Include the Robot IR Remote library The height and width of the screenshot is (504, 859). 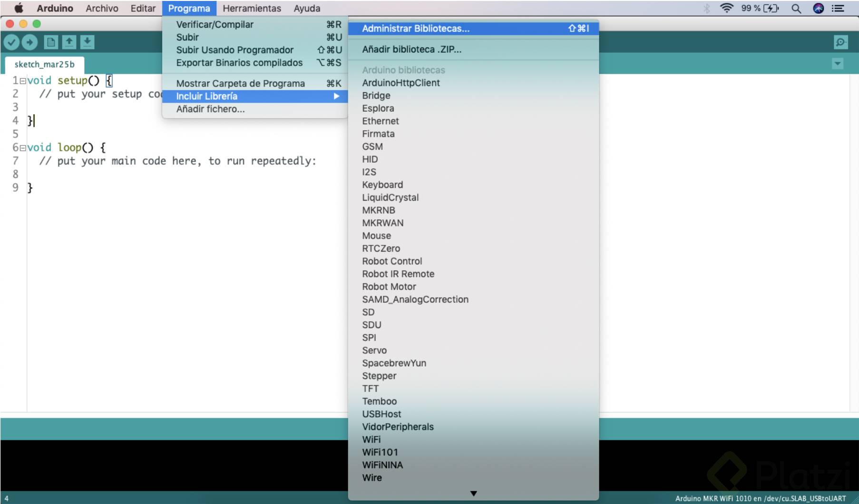point(473,274)
